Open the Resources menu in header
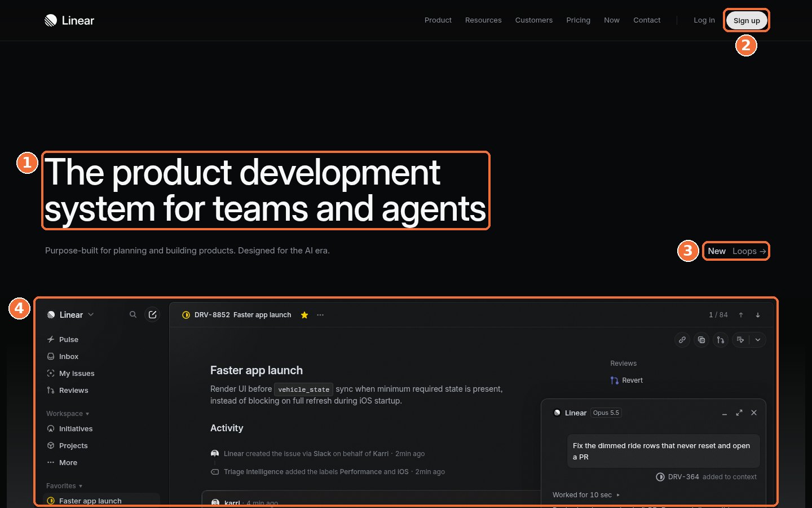Viewport: 812px width, 508px height. [x=483, y=20]
